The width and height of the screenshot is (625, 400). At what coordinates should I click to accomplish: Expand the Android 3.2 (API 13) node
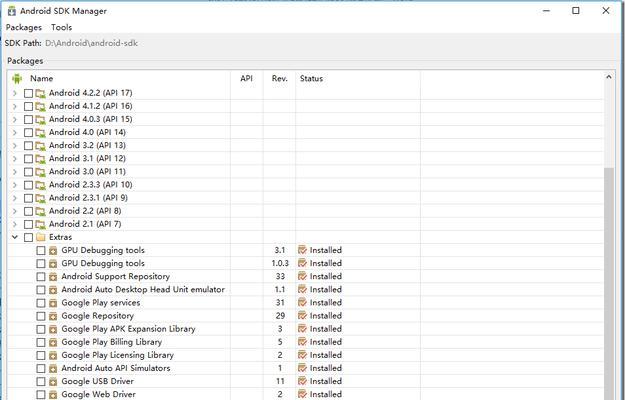pos(15,146)
